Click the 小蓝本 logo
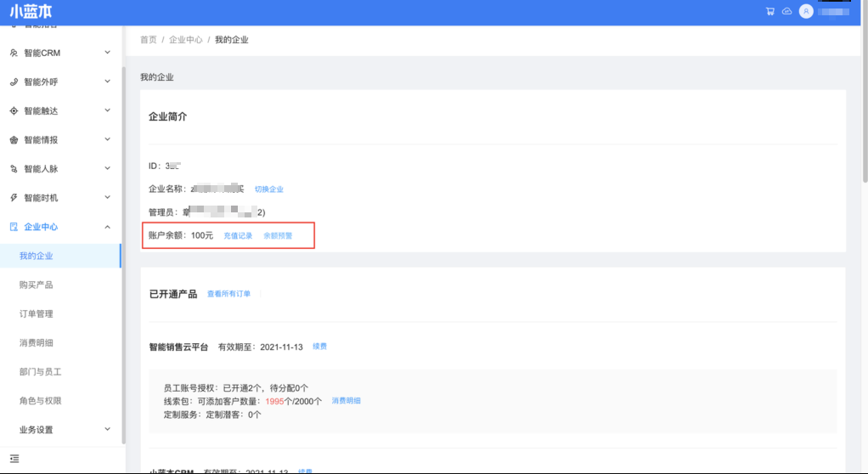Image resolution: width=868 pixels, height=474 pixels. (31, 12)
